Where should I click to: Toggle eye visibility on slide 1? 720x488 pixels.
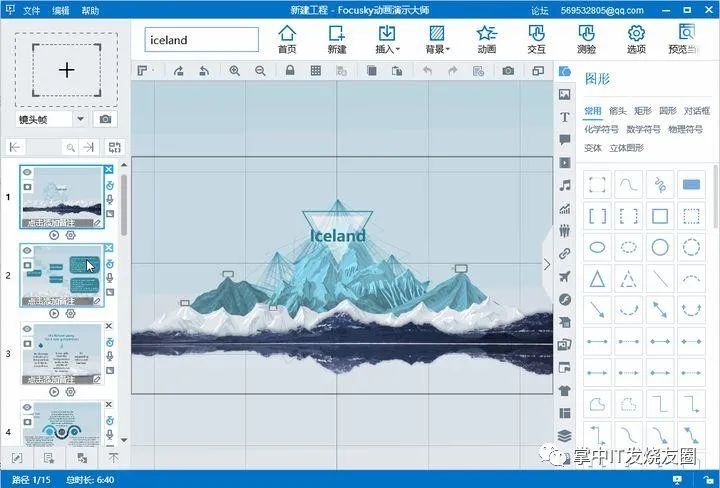27,172
